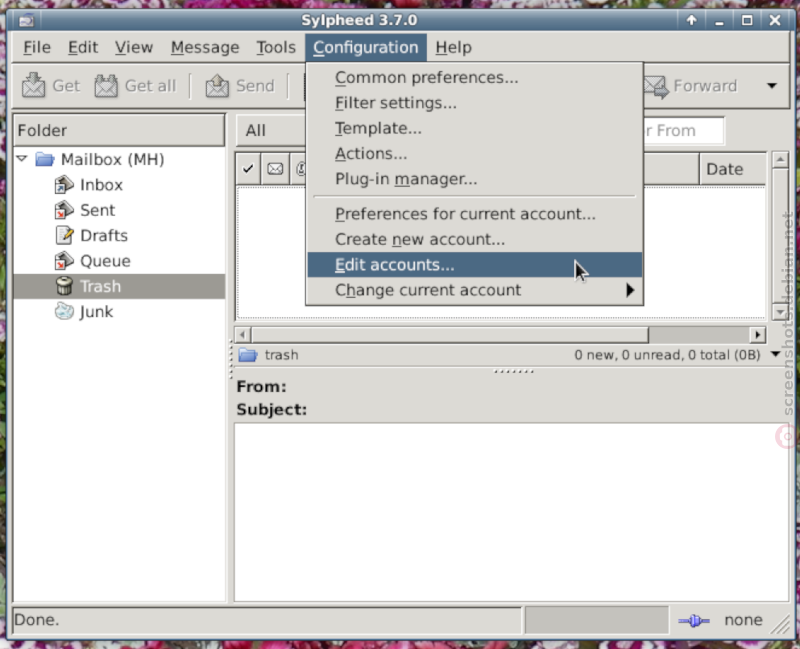
Task: Open the View menu
Action: (134, 47)
